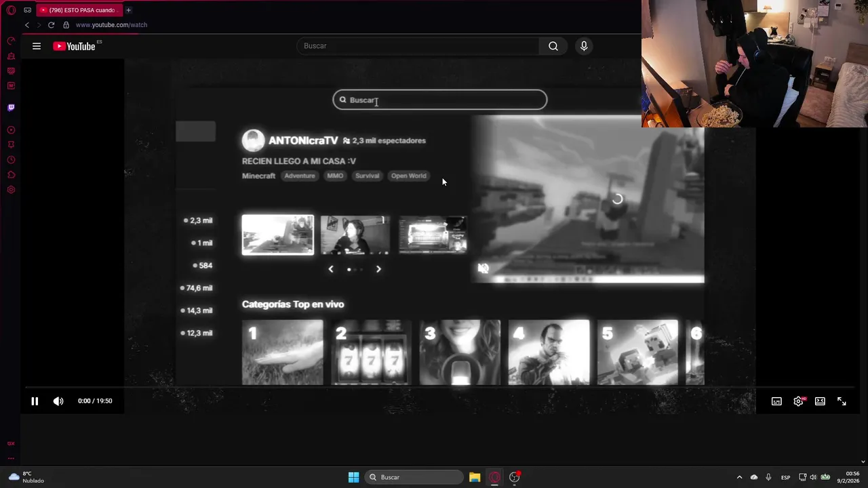Screen dimensions: 868x488
Task: Go forward with the browser forward arrow
Action: click(39, 25)
